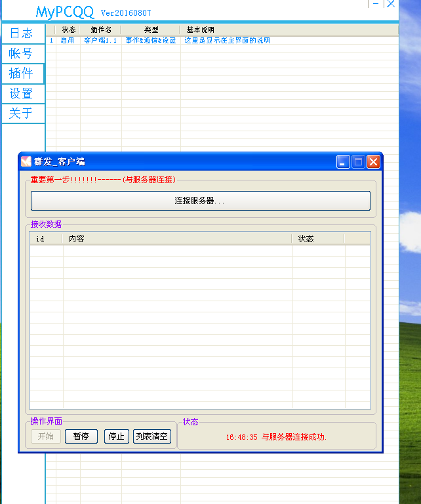421x504 pixels.
Task: Close the 群发_客户端 dialog
Action: point(373,162)
